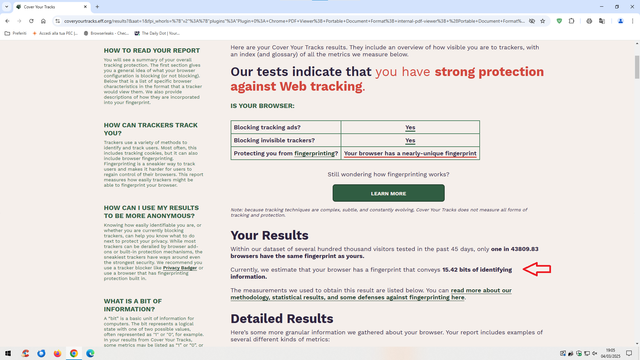Reload the current page

coord(31,21)
